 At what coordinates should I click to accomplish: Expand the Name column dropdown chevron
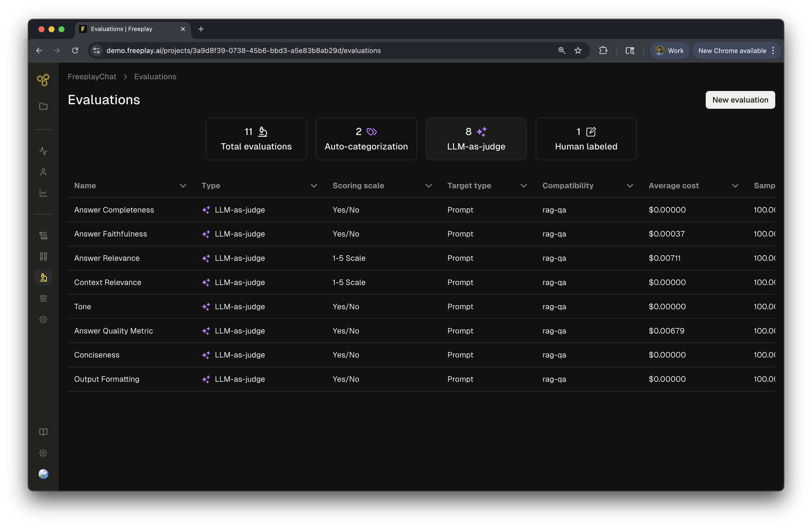pyautogui.click(x=183, y=185)
